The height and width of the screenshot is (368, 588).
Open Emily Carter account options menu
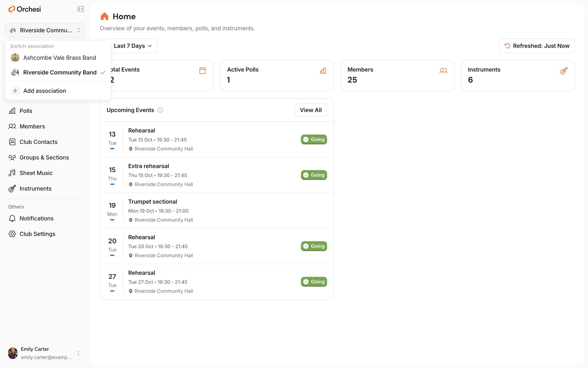[78, 353]
